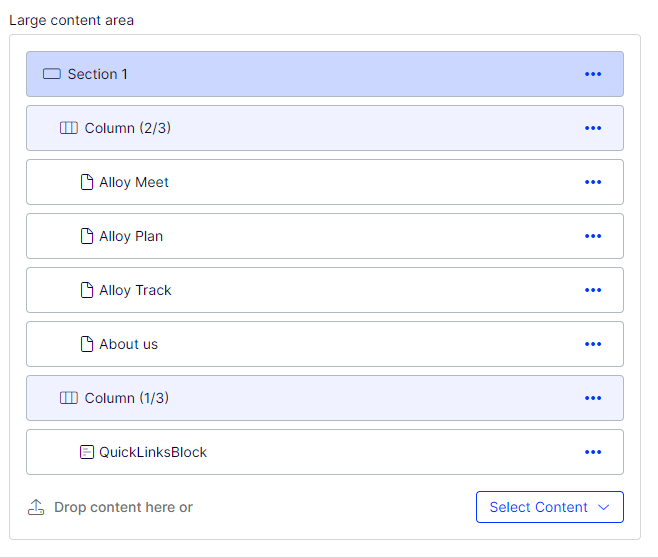Click the About us page icon

coord(87,344)
